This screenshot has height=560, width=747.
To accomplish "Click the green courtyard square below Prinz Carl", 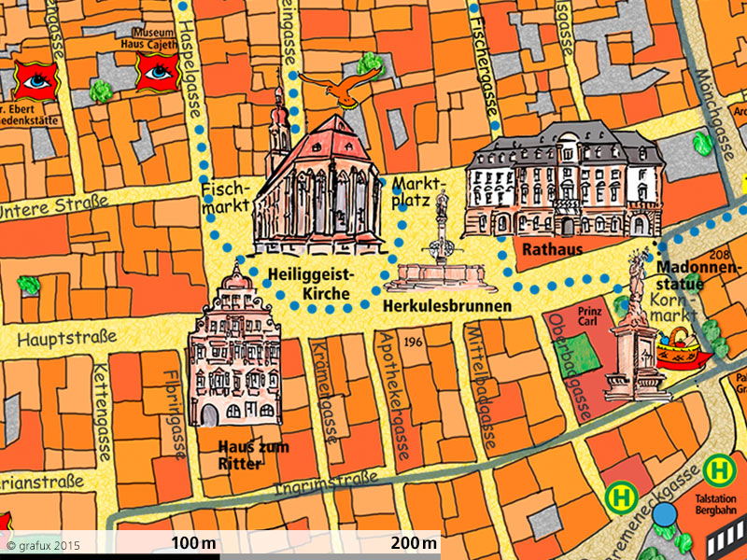I will tap(579, 355).
